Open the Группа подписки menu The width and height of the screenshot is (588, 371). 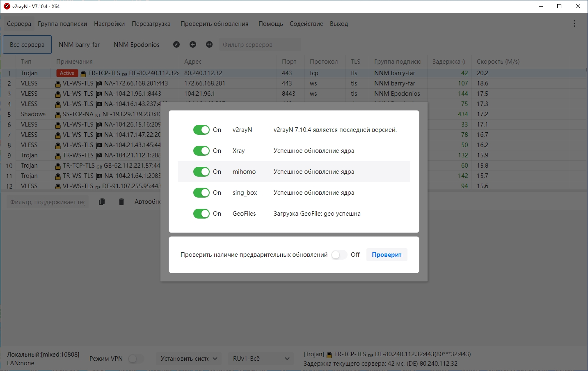pos(62,24)
